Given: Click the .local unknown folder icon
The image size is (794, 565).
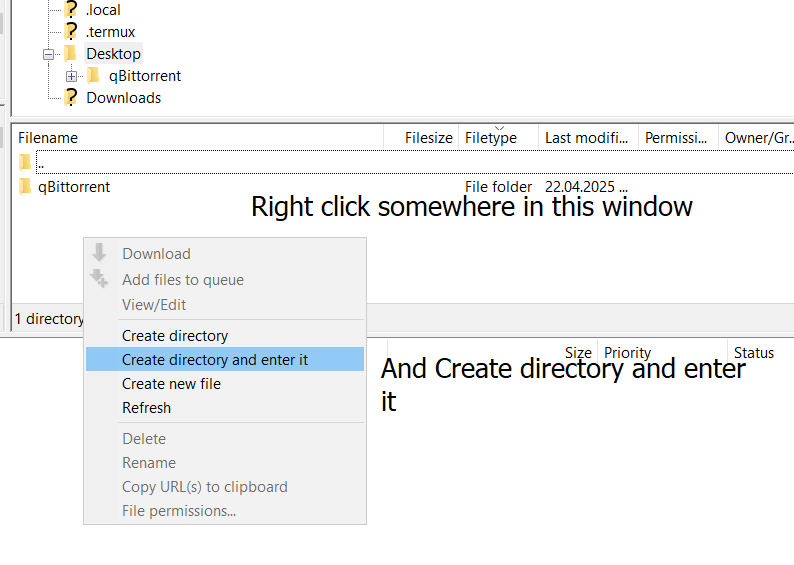Looking at the screenshot, I should [x=71, y=10].
